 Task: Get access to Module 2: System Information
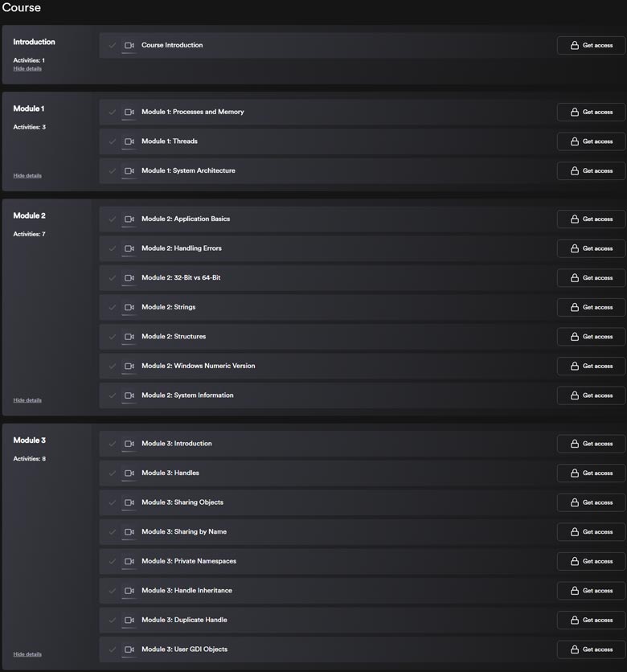point(592,395)
